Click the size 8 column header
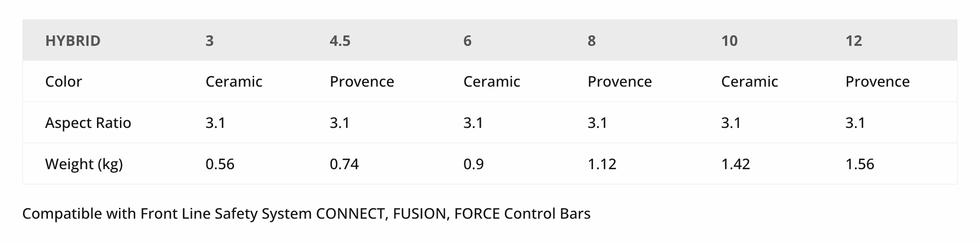Image resolution: width=980 pixels, height=243 pixels. 592,41
